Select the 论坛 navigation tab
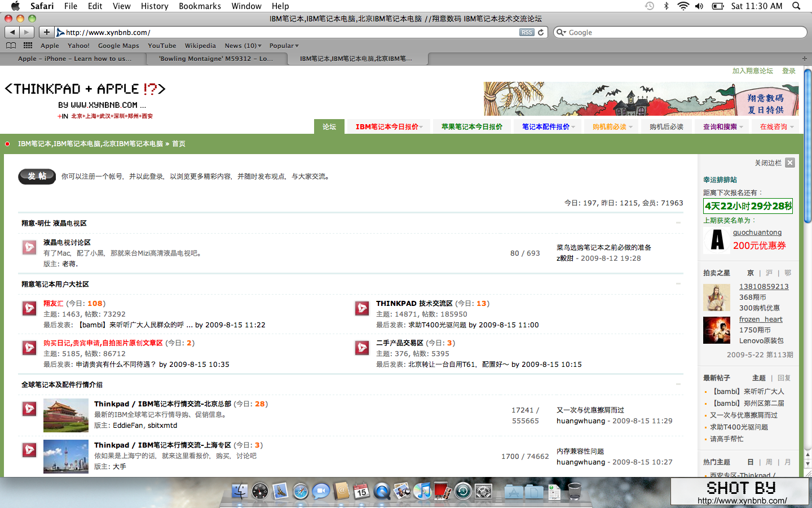This screenshot has width=812, height=508. (x=329, y=126)
